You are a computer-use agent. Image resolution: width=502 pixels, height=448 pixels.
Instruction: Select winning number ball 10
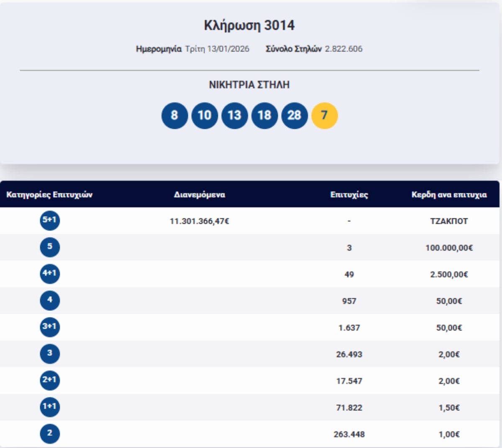click(205, 115)
